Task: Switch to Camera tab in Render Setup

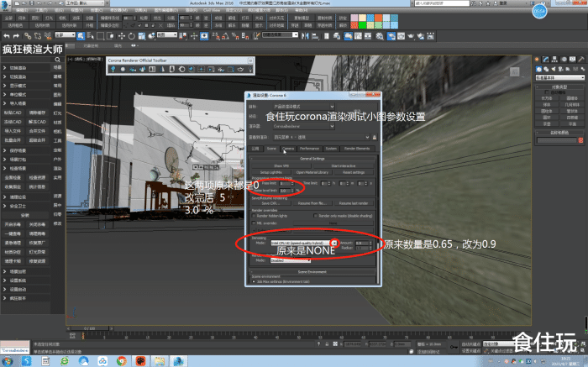Action: click(x=288, y=149)
